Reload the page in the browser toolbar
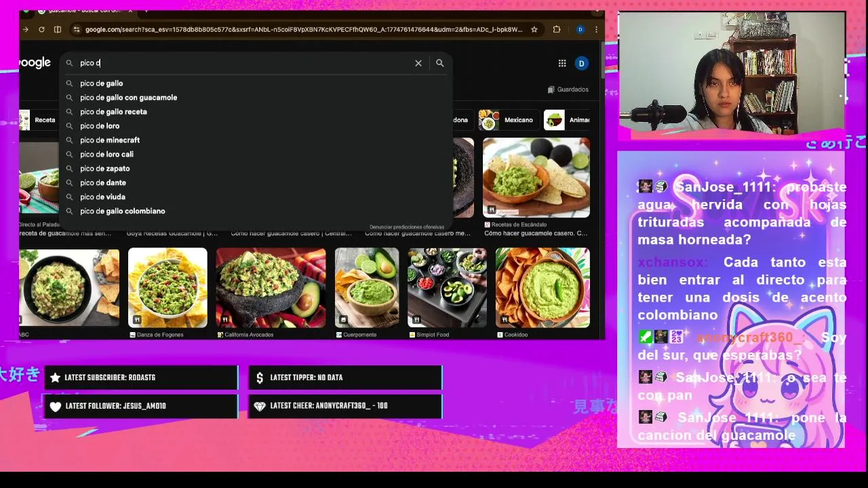Image resolution: width=868 pixels, height=488 pixels. coord(41,29)
